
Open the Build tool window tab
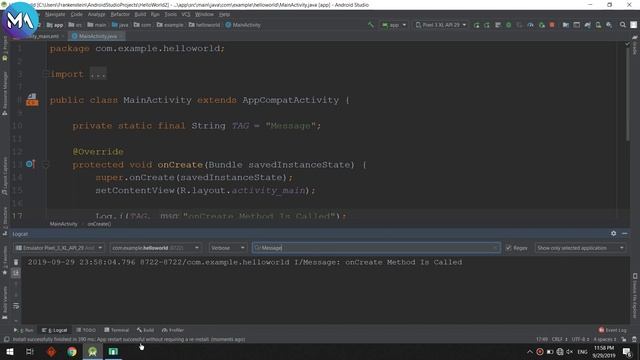[145, 330]
